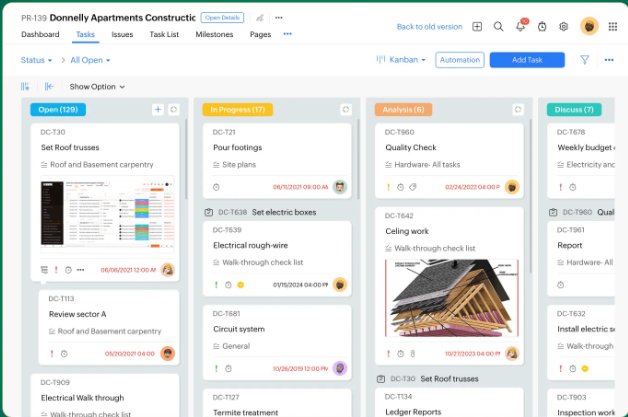Click the pin icon next to Open Details
The image size is (628, 417).
(x=260, y=18)
